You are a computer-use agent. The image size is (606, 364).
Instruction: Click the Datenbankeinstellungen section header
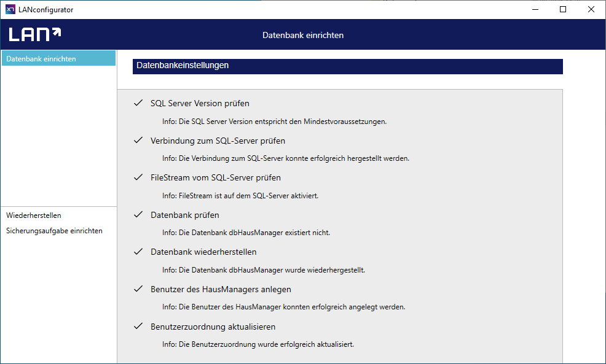pos(347,66)
